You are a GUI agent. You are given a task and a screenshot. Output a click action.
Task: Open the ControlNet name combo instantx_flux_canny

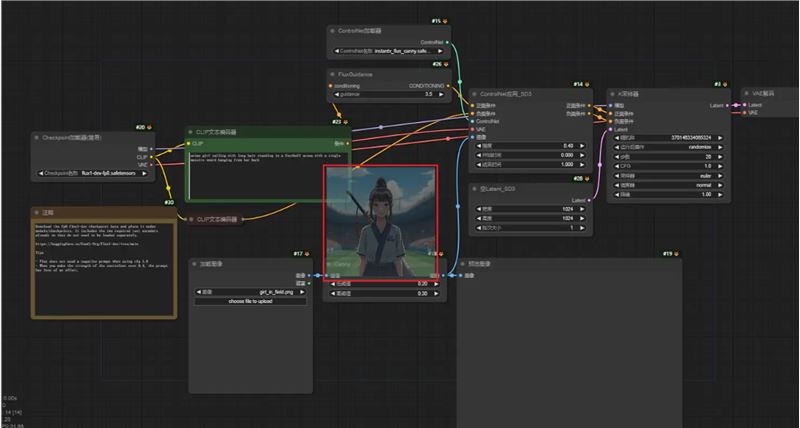tap(389, 52)
